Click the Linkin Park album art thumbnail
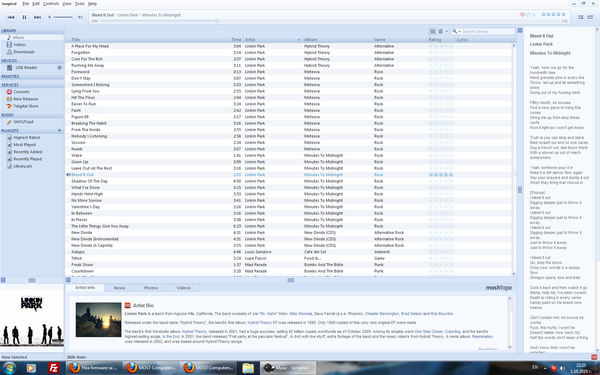Screen dimensions: 600x375 tap(32, 319)
